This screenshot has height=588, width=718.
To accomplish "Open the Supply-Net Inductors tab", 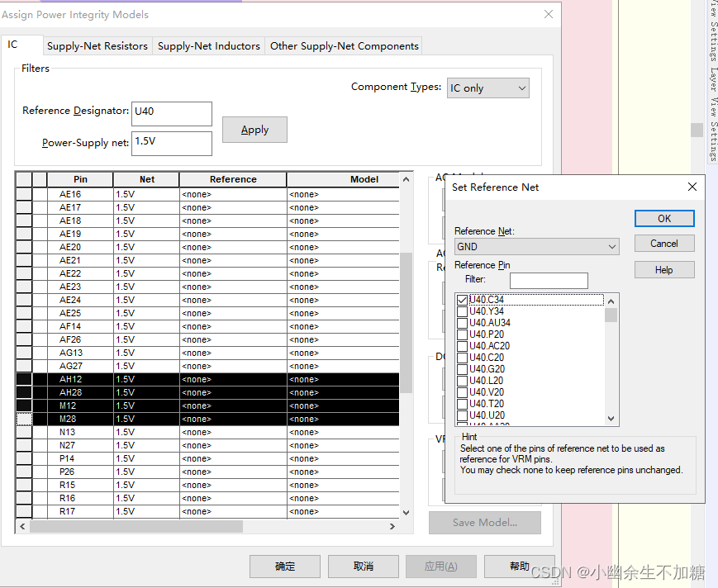I will 209,46.
